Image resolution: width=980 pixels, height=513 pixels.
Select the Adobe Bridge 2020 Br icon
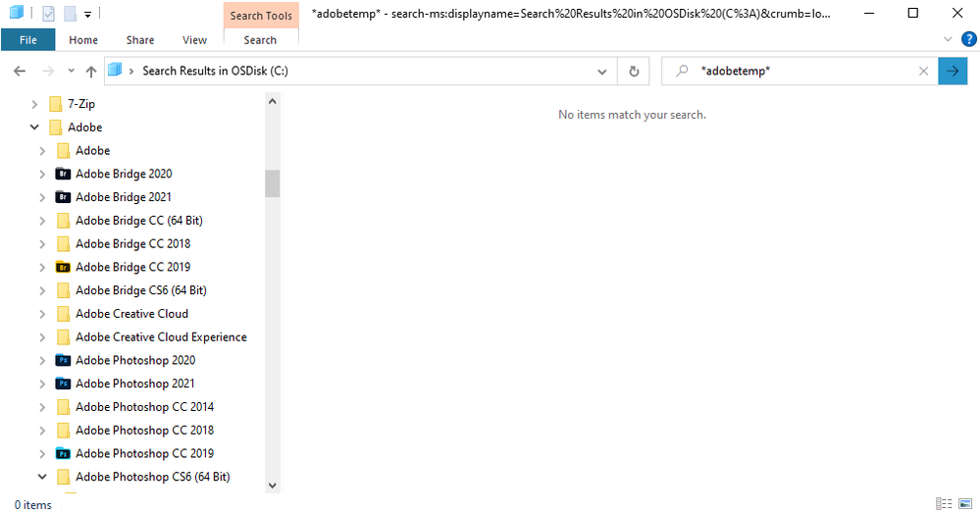point(63,174)
